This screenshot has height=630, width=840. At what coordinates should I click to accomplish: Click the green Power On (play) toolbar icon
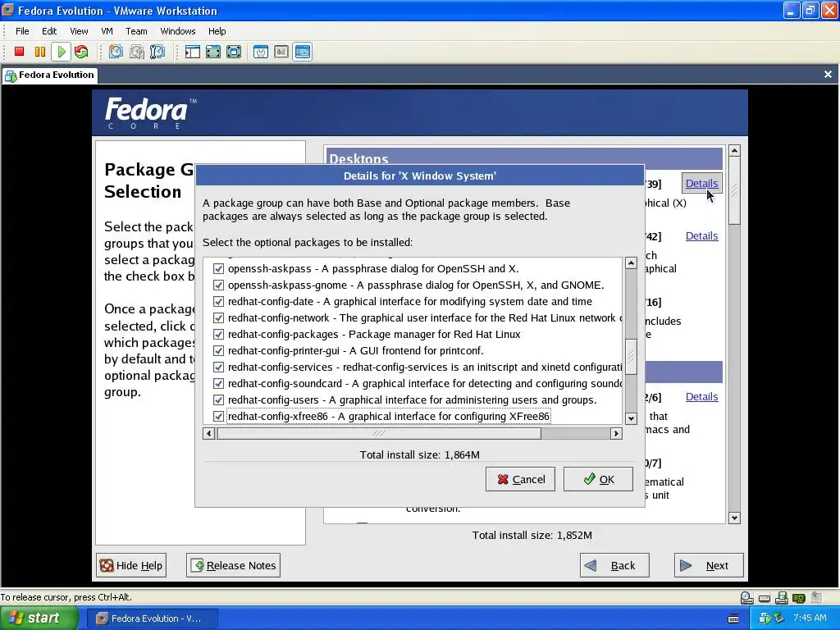(x=61, y=52)
